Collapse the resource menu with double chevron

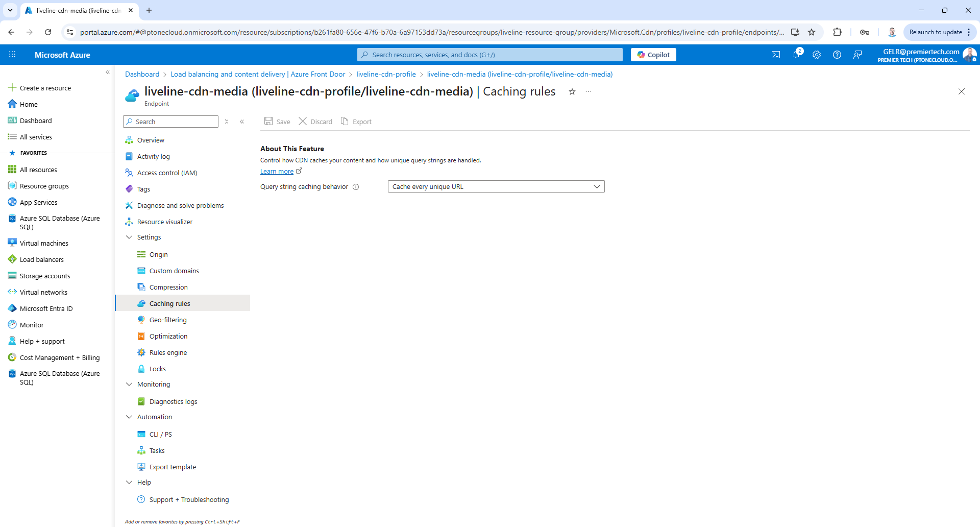tap(242, 122)
